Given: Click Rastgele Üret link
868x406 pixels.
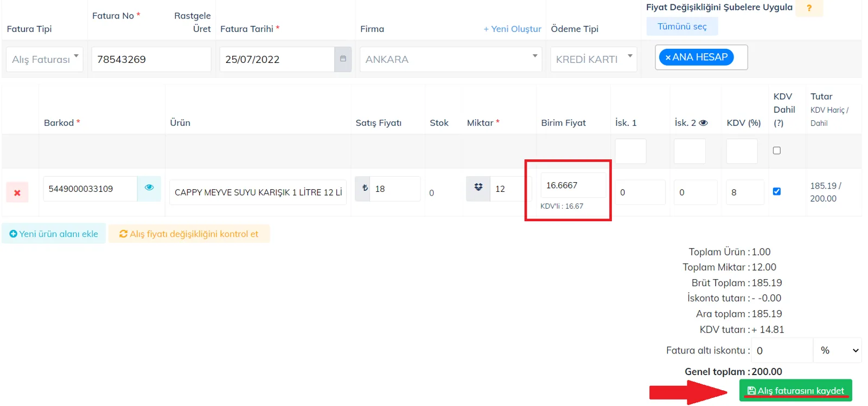Looking at the screenshot, I should (193, 22).
